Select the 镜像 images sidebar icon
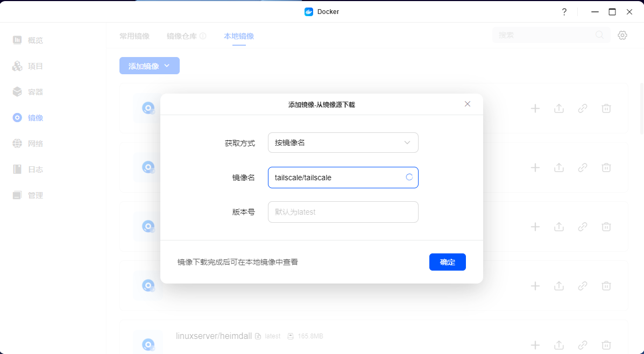Viewport: 644px width, 354px height. [x=17, y=118]
